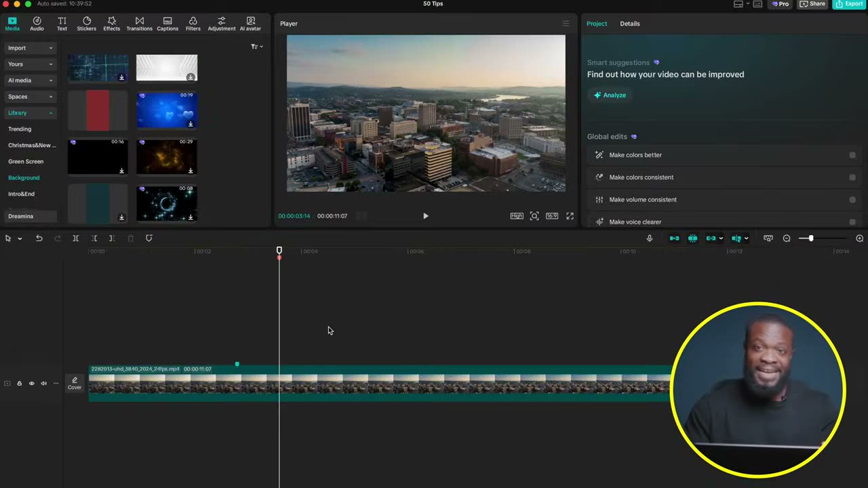Viewport: 868px width, 488px height.
Task: Click the timeline fit-to-view icon
Action: (768, 239)
